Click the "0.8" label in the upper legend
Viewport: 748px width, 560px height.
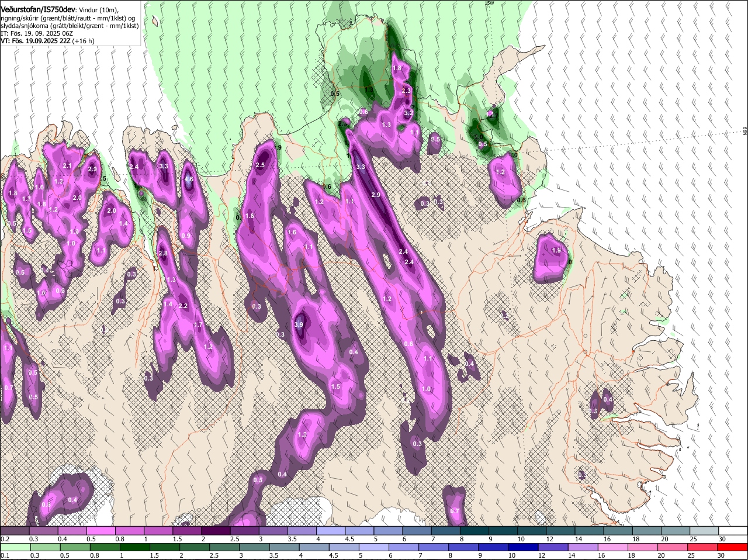[x=120, y=539]
